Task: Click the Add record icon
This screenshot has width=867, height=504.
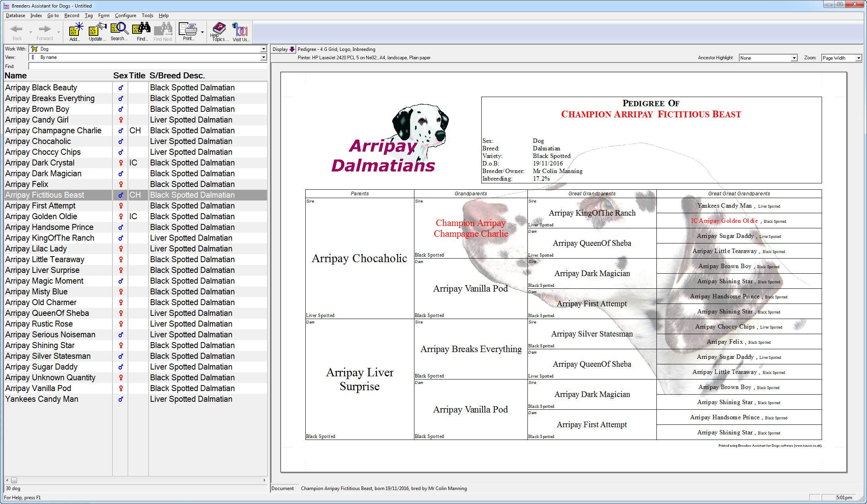Action: [74, 31]
